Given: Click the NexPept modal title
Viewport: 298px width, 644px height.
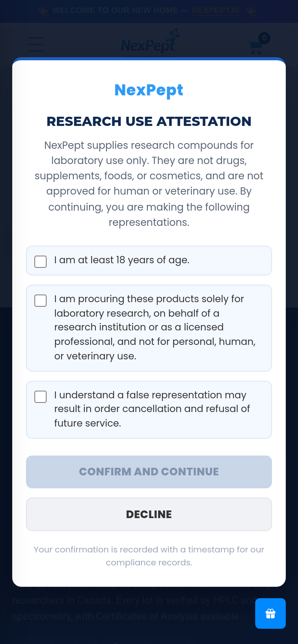Looking at the screenshot, I should [149, 90].
